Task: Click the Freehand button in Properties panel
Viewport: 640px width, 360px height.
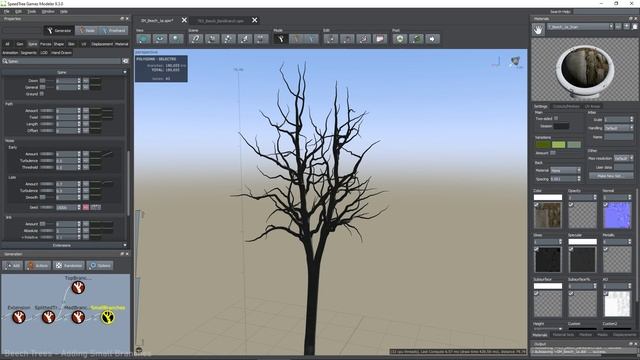Action: pos(113,31)
